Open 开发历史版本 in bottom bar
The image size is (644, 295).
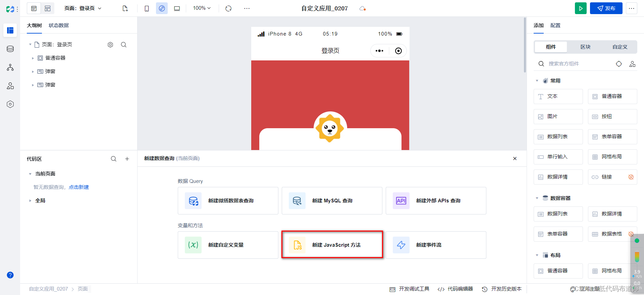click(x=502, y=289)
